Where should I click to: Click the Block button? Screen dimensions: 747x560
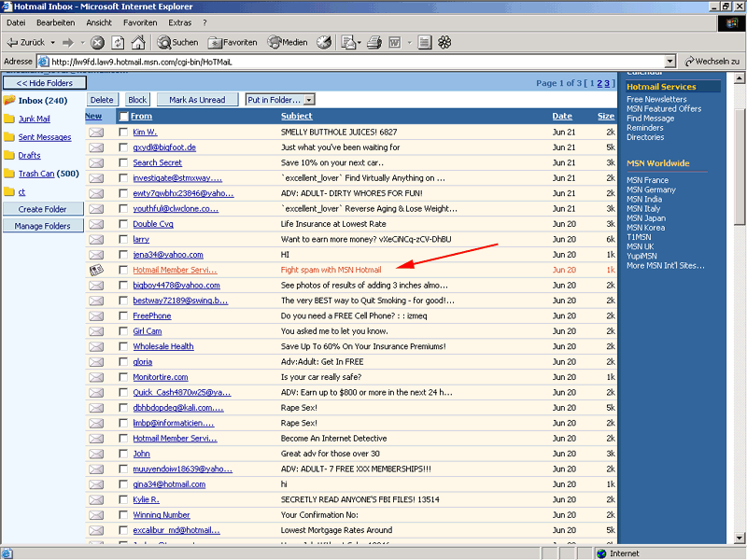click(x=137, y=100)
